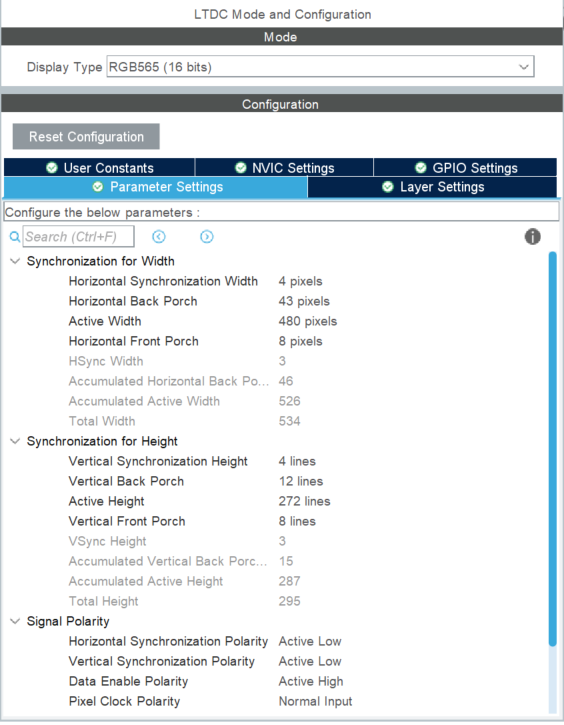Switch to NVIC Settings tab

coord(284,167)
